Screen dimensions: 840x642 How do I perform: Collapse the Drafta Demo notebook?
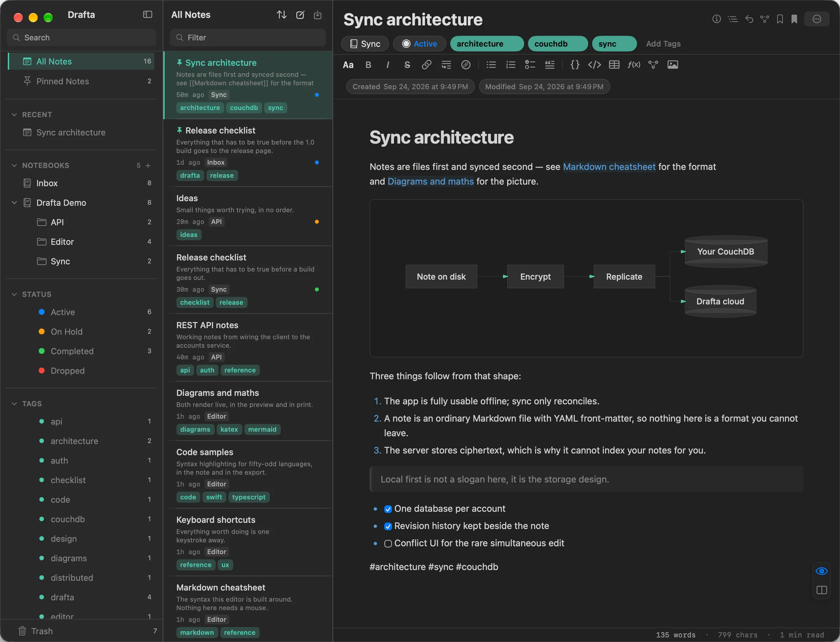coord(14,202)
